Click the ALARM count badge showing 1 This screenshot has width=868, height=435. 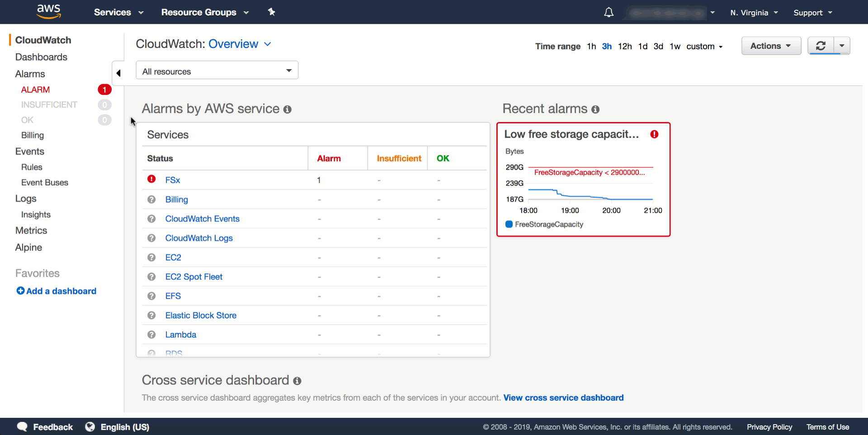click(x=104, y=89)
